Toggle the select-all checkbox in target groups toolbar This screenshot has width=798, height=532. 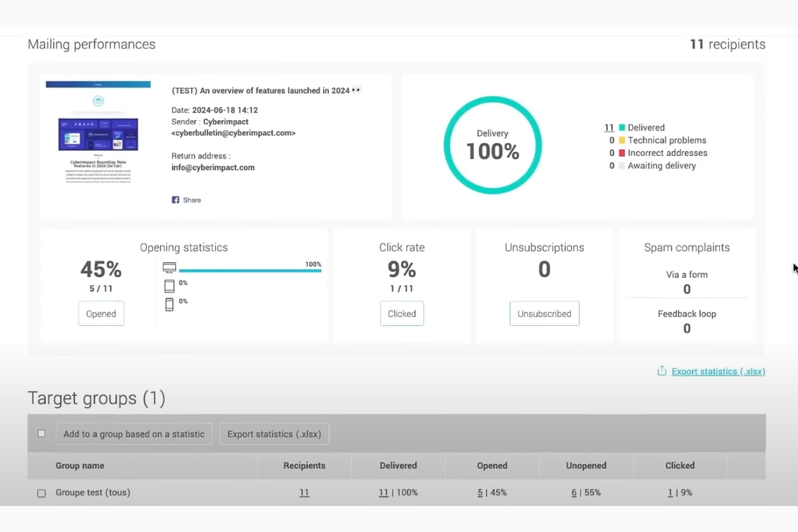[42, 434]
